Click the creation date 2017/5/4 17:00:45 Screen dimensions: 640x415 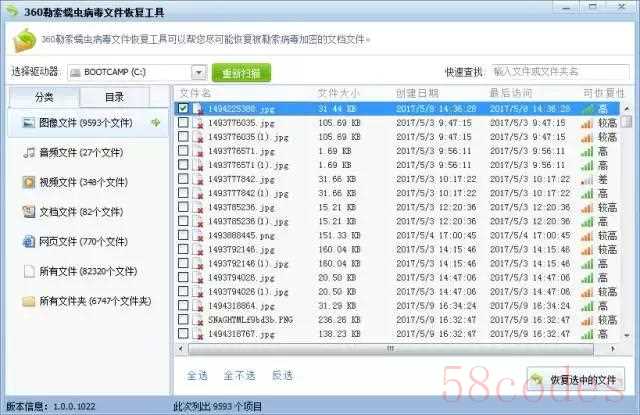coord(436,235)
